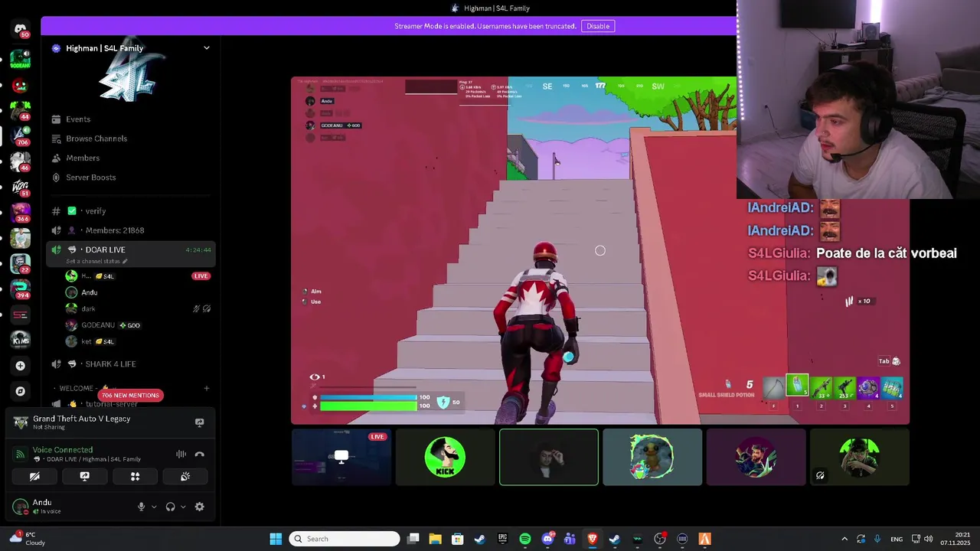Screen dimensions: 980x551
Task: Open soundboard button
Action: coord(185,476)
